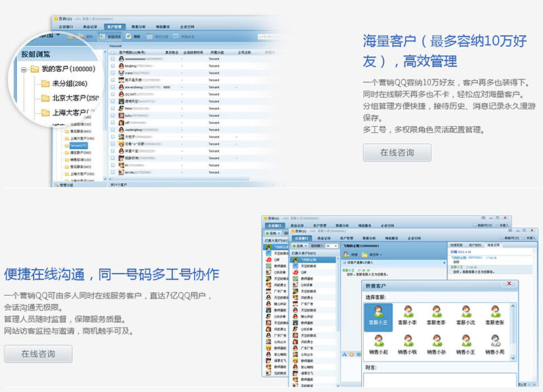Click 在线咨询 button under 便捷在线沟通 section
The height and width of the screenshot is (392, 543).
coord(38,354)
